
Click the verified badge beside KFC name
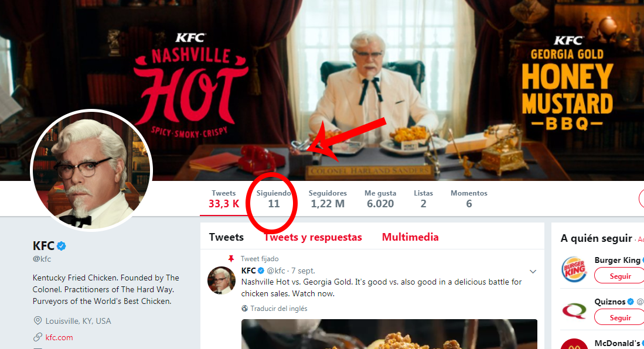[x=61, y=245]
